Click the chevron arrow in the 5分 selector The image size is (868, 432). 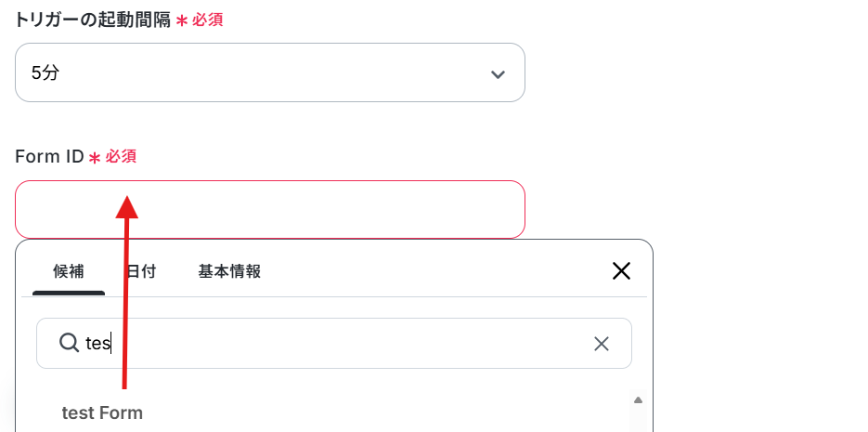click(498, 74)
